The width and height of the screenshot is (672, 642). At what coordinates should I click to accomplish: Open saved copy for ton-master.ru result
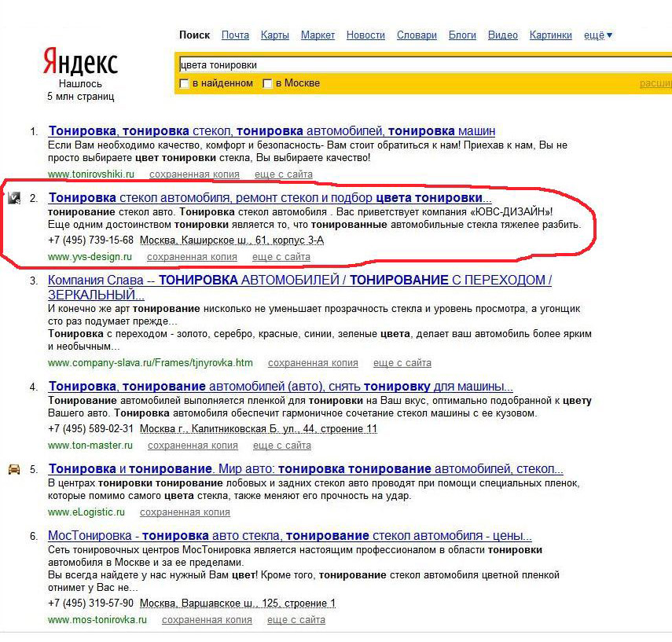pyautogui.click(x=193, y=446)
